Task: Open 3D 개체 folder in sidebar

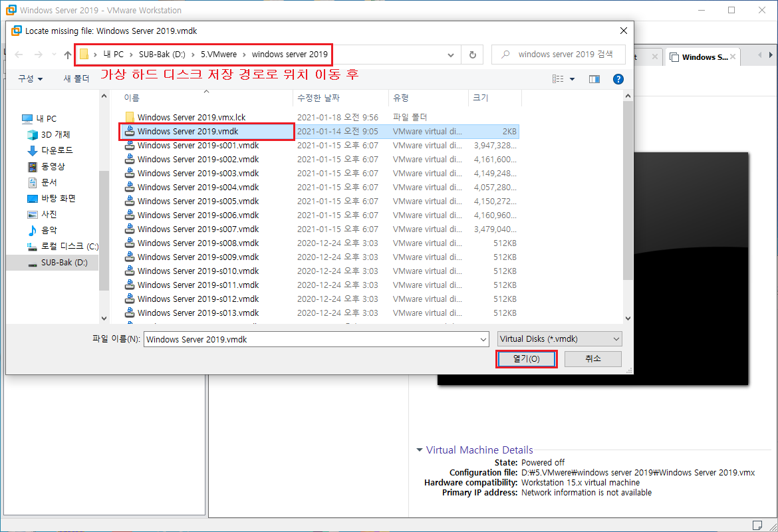Action: click(49, 134)
